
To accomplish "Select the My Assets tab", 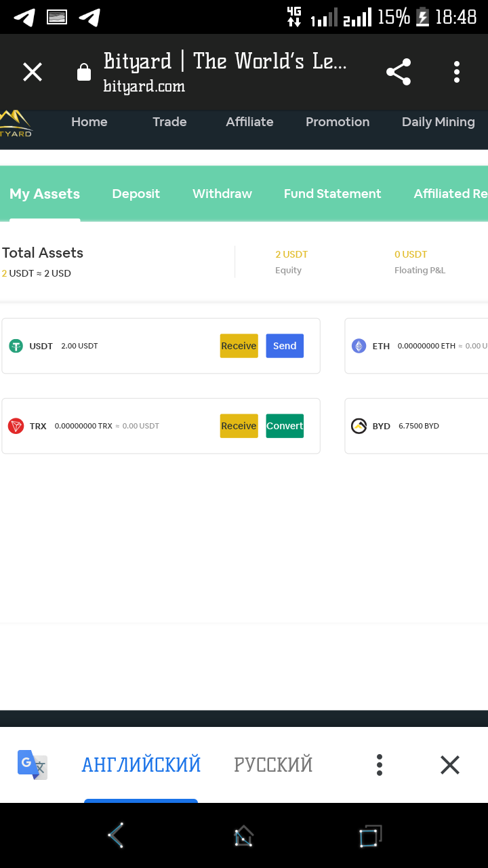I will point(45,194).
